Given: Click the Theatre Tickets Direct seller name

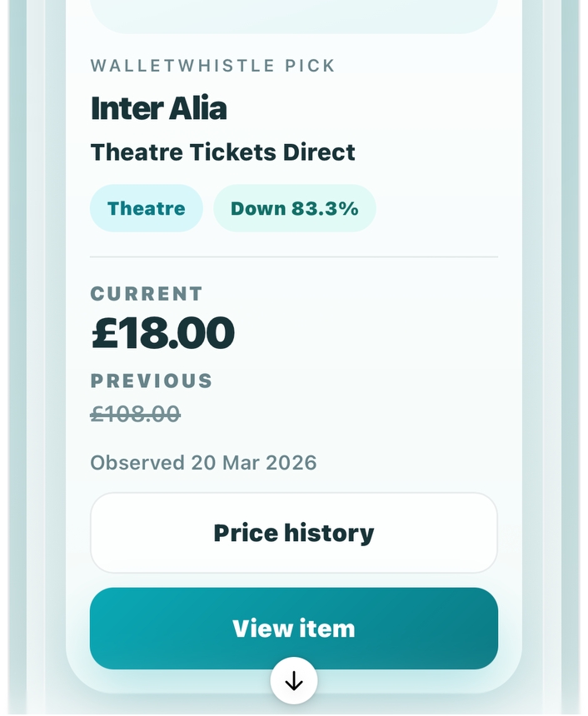Looking at the screenshot, I should click(x=222, y=152).
